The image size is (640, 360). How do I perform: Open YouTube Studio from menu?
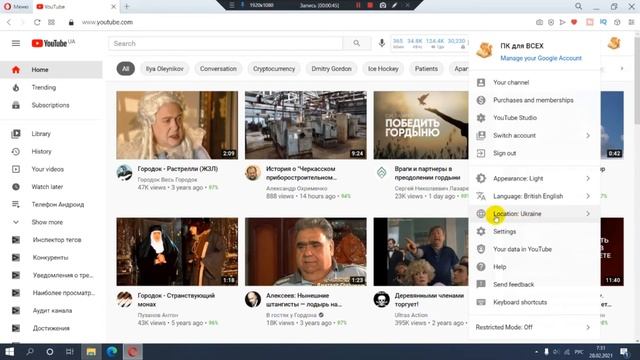pos(534,118)
